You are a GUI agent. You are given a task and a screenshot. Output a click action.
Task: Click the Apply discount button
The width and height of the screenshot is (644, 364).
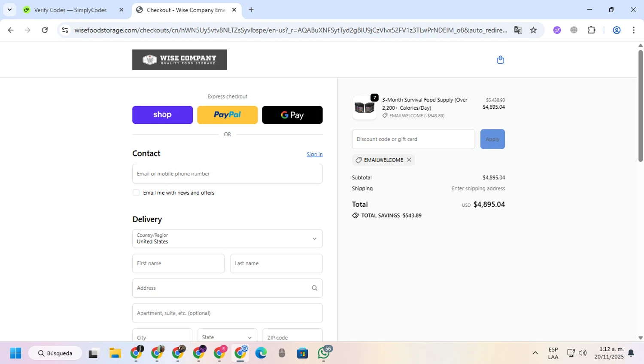point(492,139)
